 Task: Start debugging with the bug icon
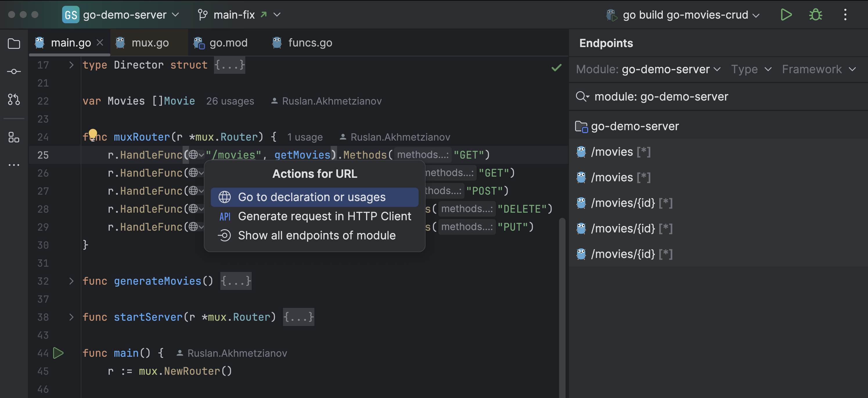coord(815,15)
